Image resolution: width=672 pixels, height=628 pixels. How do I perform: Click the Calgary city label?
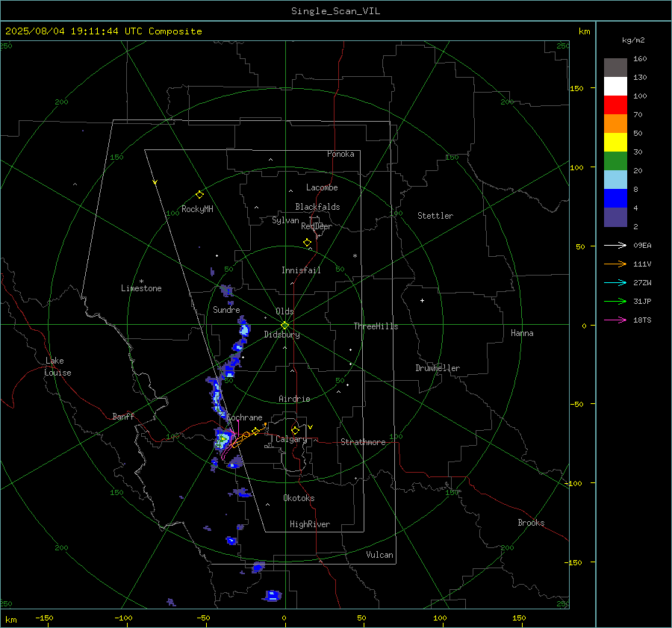coord(291,439)
